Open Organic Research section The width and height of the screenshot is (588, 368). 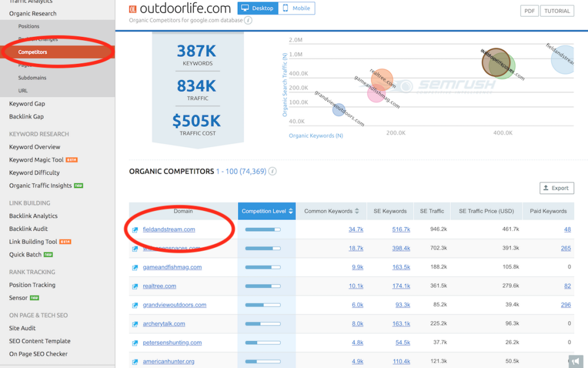33,14
